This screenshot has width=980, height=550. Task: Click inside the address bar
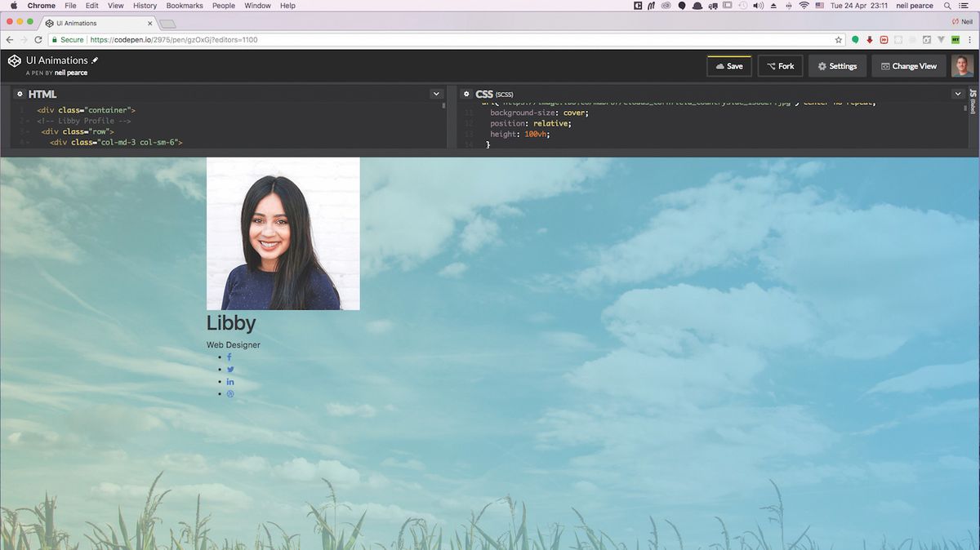245,39
